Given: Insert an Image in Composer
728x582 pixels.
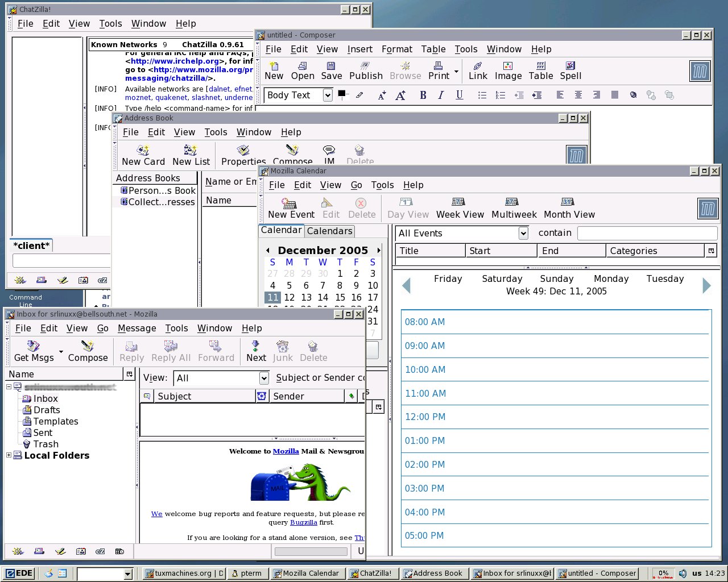Looking at the screenshot, I should [x=508, y=71].
